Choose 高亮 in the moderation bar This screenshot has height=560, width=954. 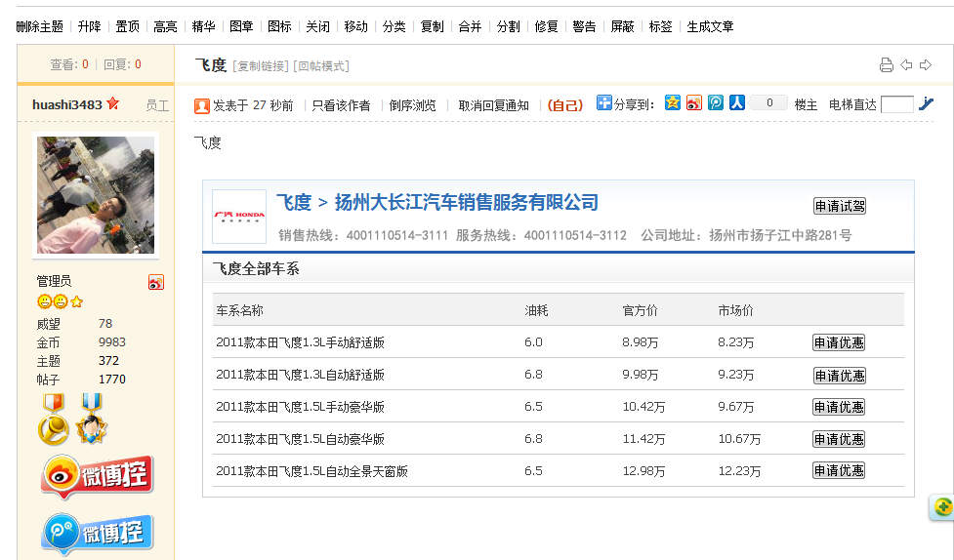[165, 26]
